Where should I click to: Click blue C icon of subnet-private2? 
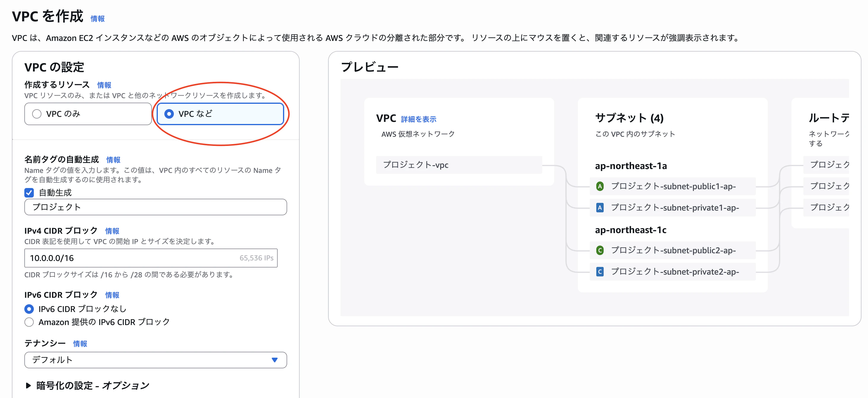[600, 272]
